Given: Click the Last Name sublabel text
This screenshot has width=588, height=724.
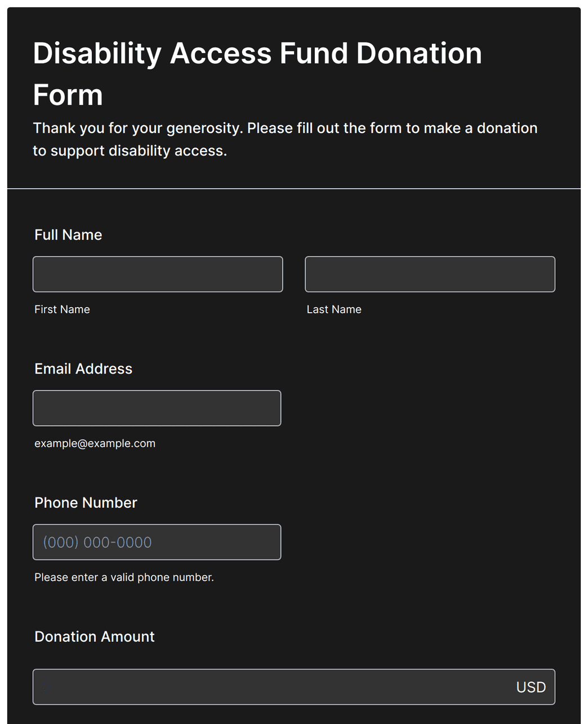Looking at the screenshot, I should [x=334, y=309].
